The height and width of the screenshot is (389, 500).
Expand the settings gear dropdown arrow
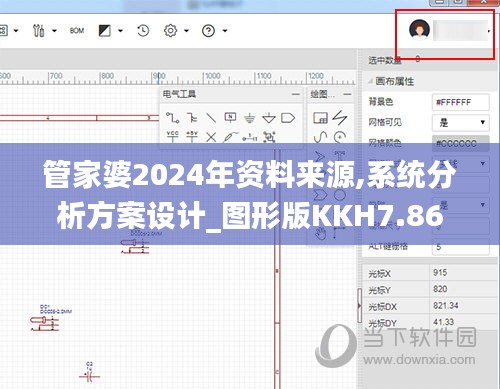point(186,31)
